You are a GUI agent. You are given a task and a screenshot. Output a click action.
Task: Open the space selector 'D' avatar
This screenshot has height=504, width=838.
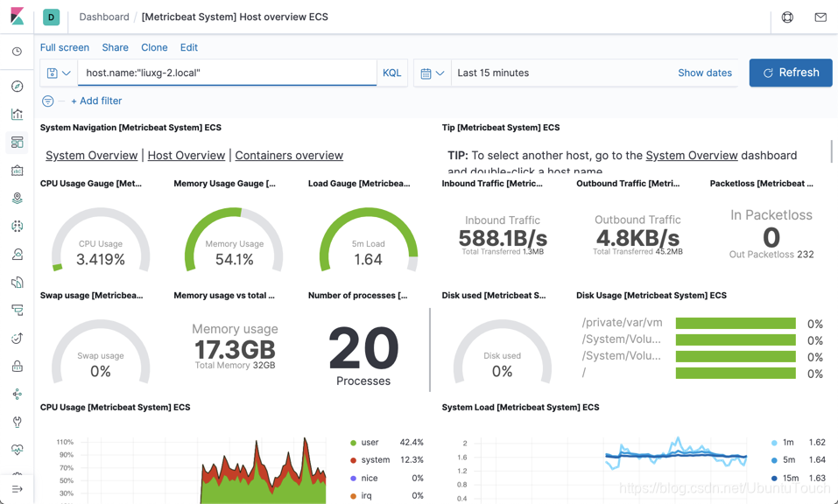(52, 17)
